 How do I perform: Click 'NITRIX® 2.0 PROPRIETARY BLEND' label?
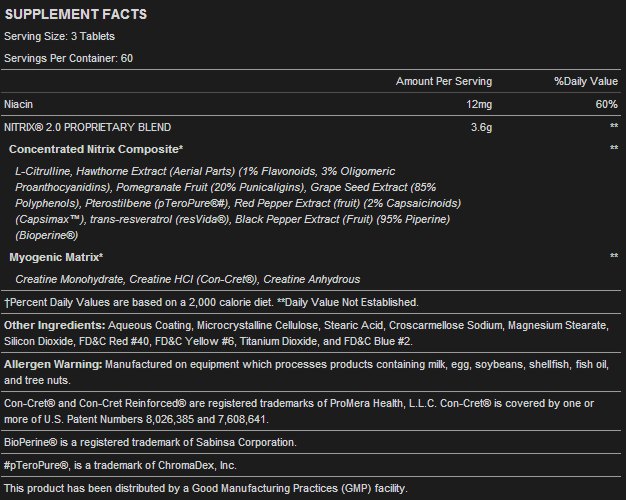pos(88,127)
